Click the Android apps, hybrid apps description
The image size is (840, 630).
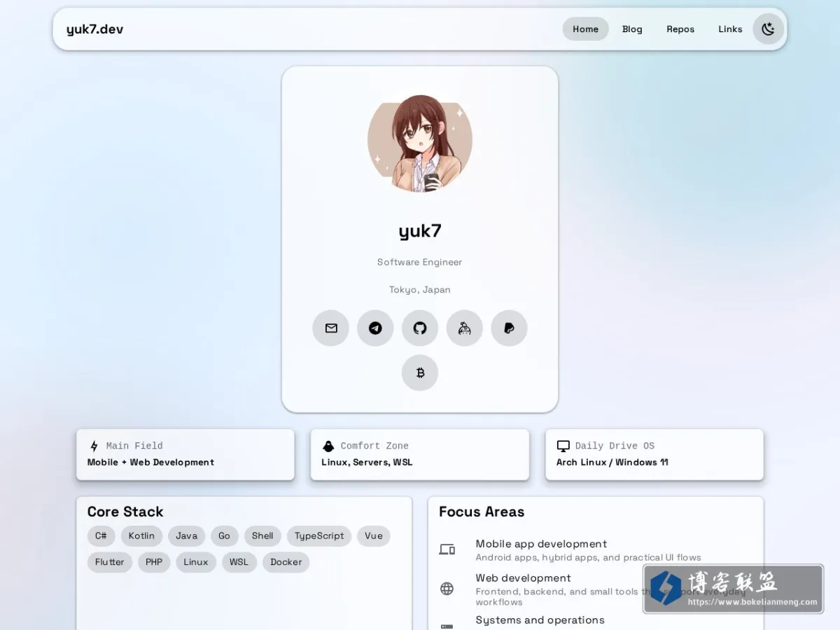click(x=588, y=558)
